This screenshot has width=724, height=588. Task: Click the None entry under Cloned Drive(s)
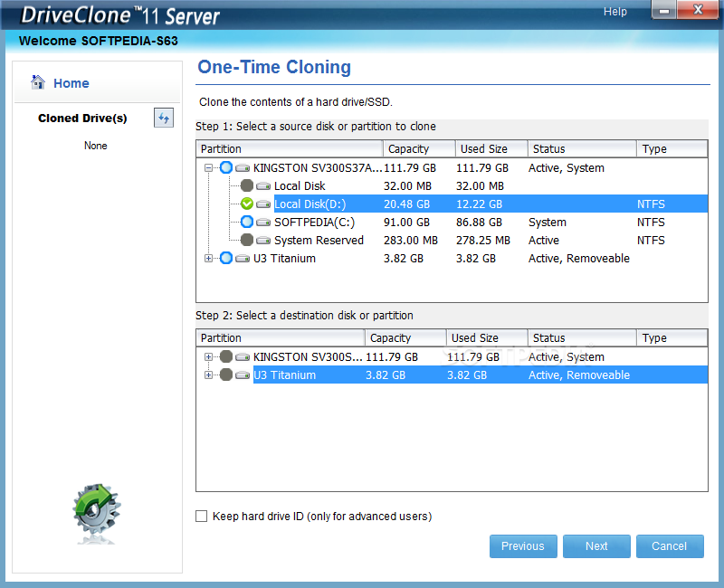point(96,146)
